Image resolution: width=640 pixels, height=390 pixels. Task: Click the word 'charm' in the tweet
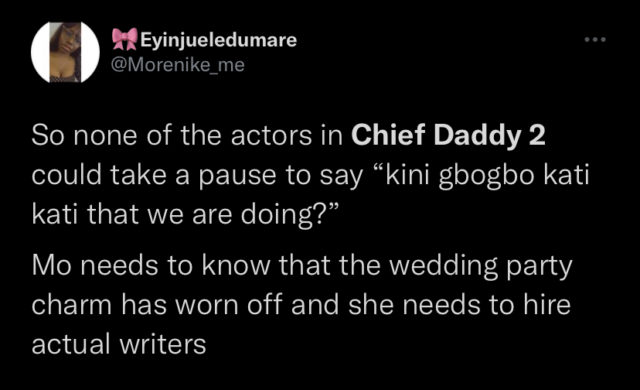pos(71,305)
